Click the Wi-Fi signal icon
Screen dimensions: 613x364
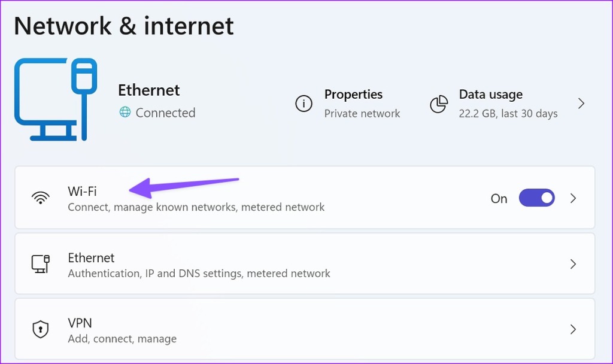[40, 197]
